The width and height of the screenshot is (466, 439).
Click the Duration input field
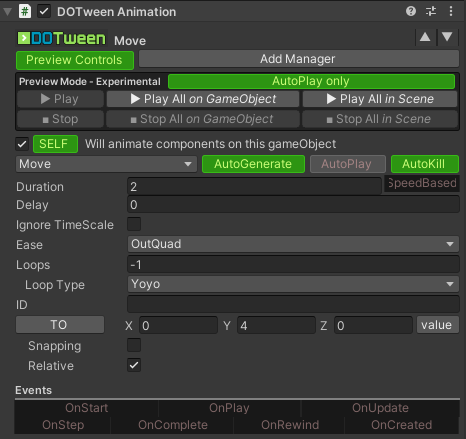(x=254, y=187)
